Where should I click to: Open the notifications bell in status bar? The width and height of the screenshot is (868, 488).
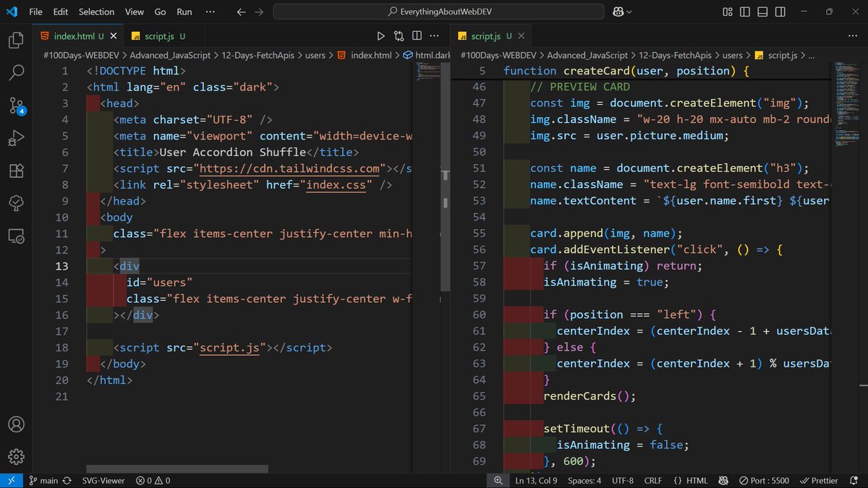coord(854,480)
